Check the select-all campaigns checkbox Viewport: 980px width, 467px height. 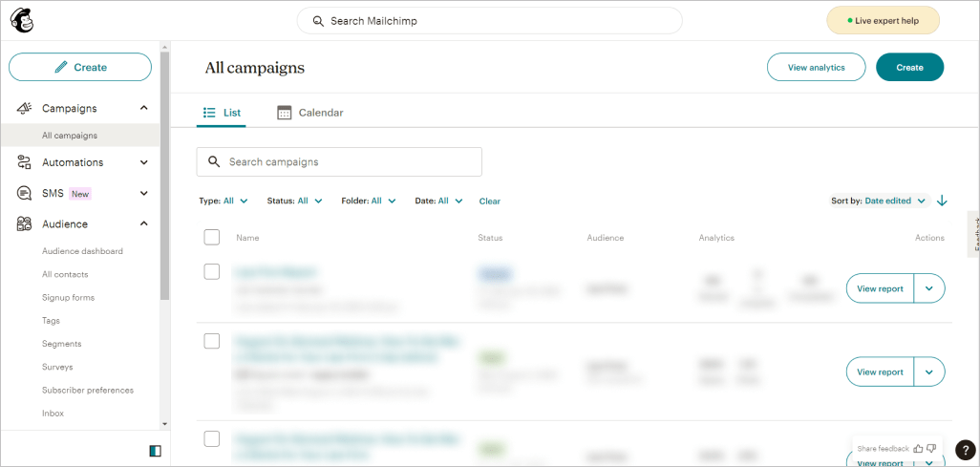(x=212, y=237)
